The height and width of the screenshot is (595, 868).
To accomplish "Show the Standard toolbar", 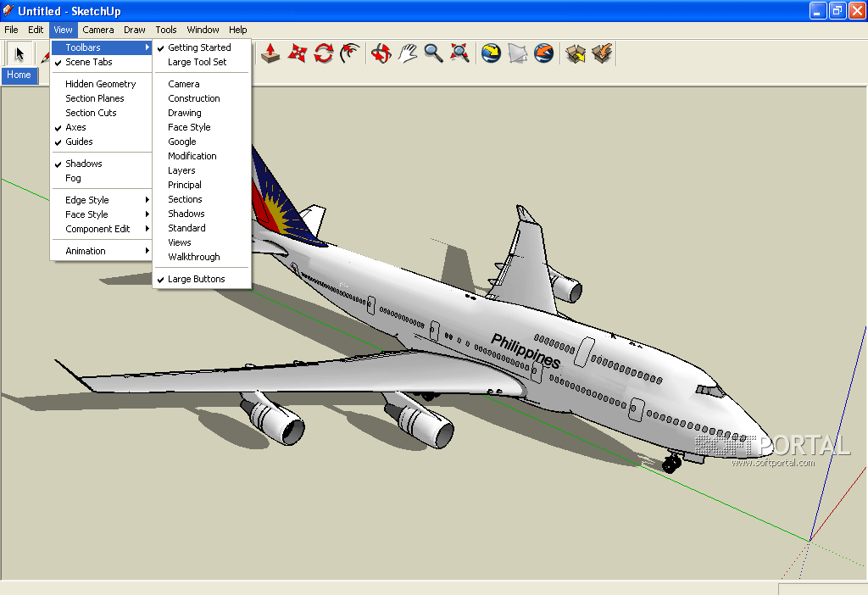I will (x=202, y=228).
